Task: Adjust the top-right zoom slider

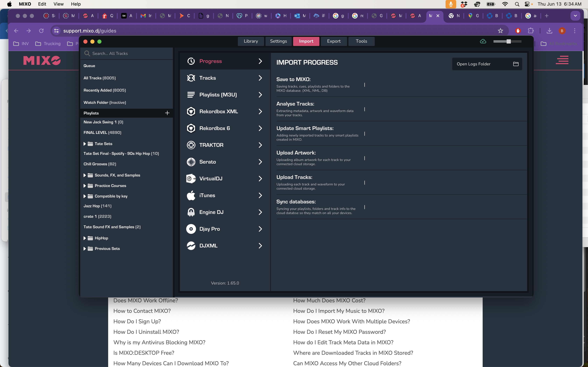Action: [508, 42]
